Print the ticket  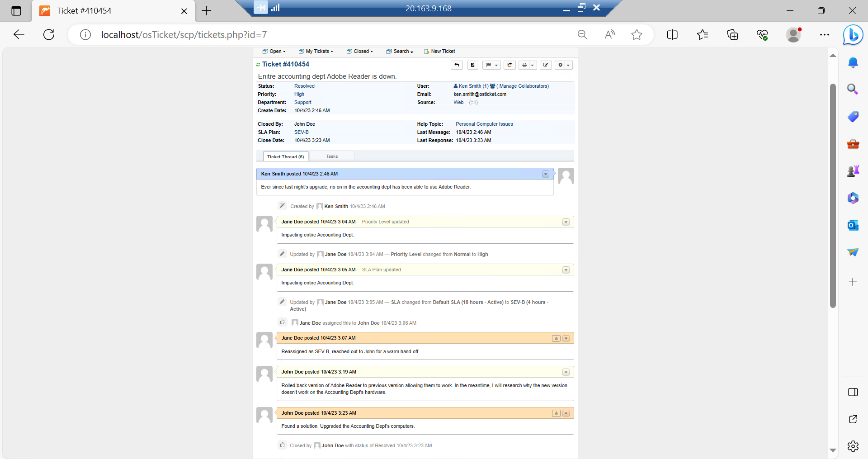click(524, 65)
